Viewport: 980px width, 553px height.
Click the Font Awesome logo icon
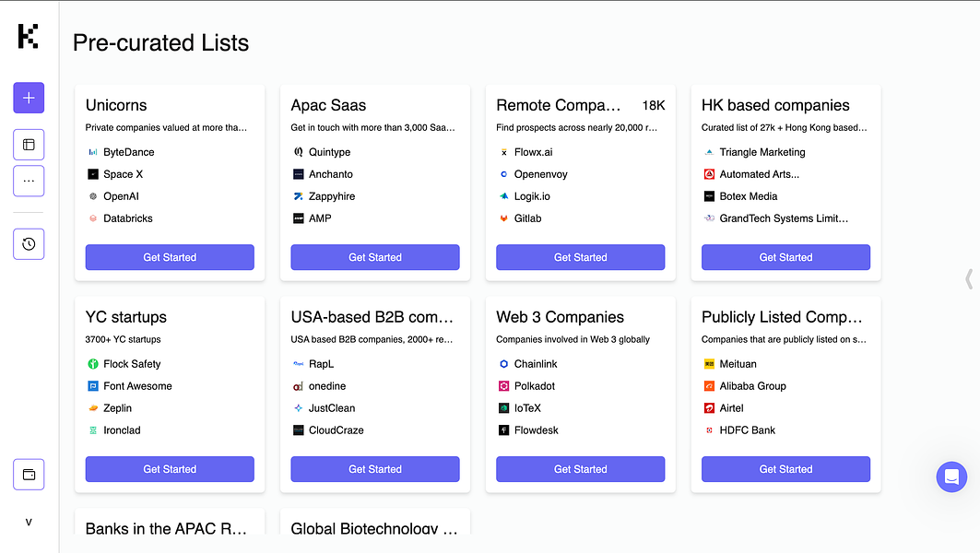93,386
